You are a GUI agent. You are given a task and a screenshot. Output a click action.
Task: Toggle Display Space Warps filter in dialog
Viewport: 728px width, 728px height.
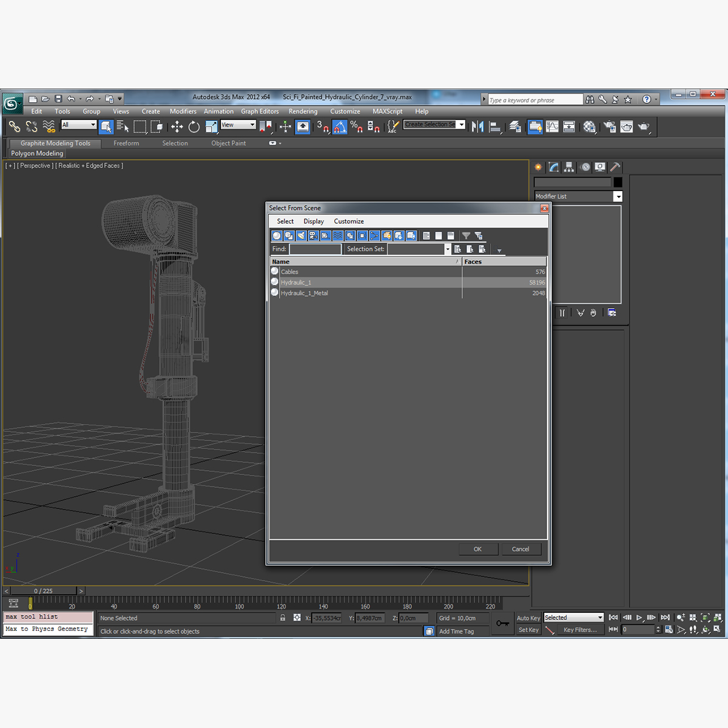click(x=338, y=235)
